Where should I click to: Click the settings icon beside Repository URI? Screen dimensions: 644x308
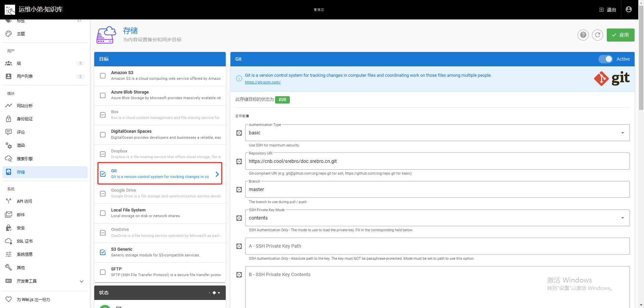click(239, 162)
